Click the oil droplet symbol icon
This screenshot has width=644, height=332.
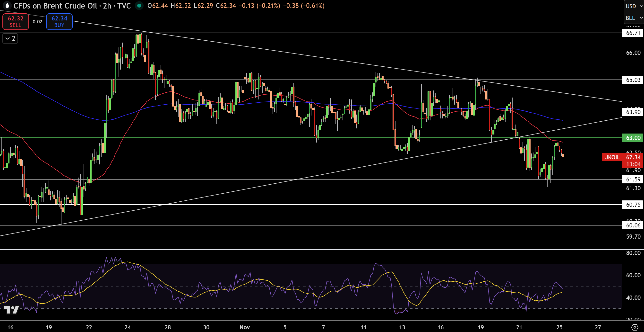click(x=8, y=6)
